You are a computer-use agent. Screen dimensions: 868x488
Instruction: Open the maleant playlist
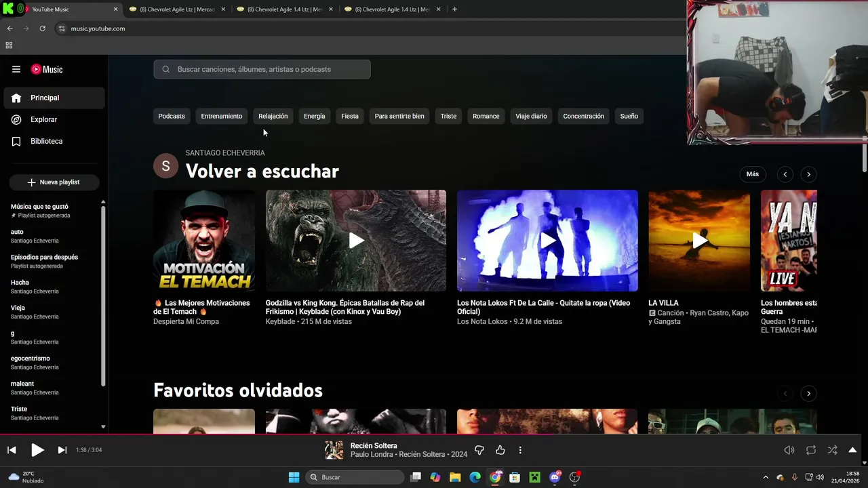(x=54, y=388)
